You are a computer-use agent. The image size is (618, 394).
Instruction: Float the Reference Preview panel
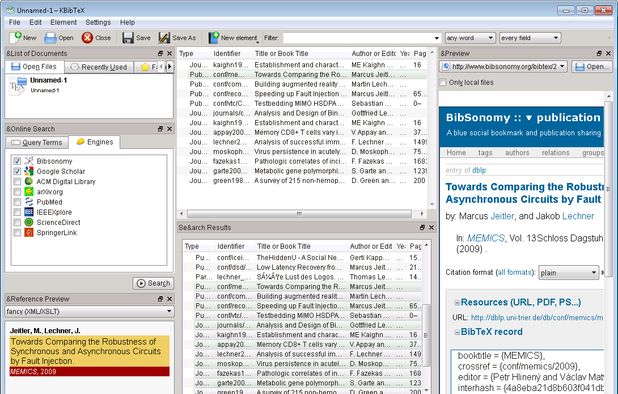(x=160, y=299)
